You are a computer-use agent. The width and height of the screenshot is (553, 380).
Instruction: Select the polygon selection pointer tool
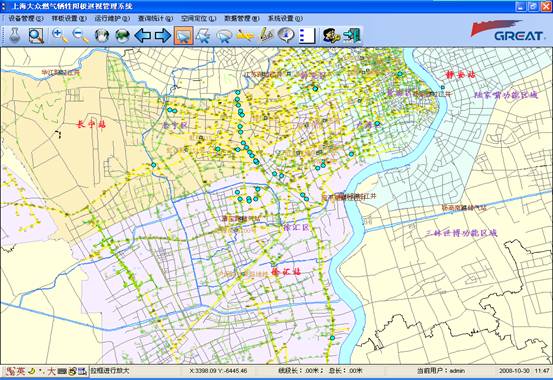click(x=203, y=35)
